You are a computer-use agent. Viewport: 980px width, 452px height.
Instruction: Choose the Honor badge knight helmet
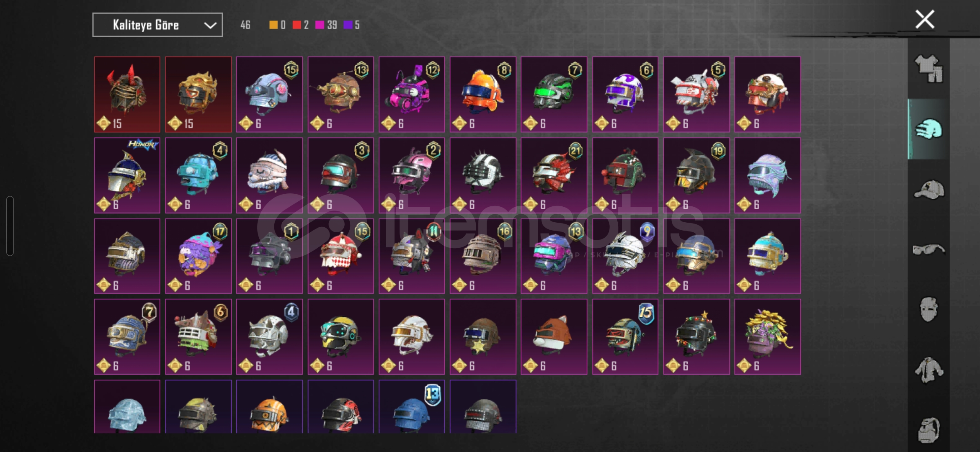point(127,175)
